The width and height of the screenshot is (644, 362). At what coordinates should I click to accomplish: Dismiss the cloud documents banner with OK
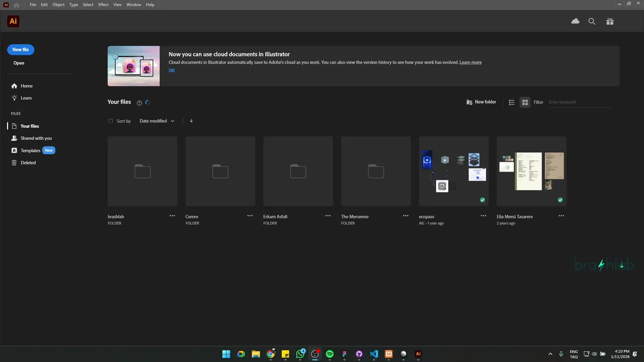(x=172, y=70)
